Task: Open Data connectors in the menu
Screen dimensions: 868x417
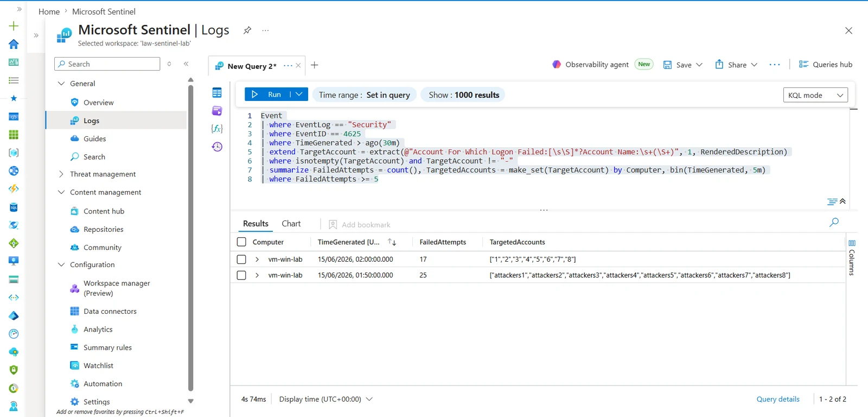Action: 110,311
